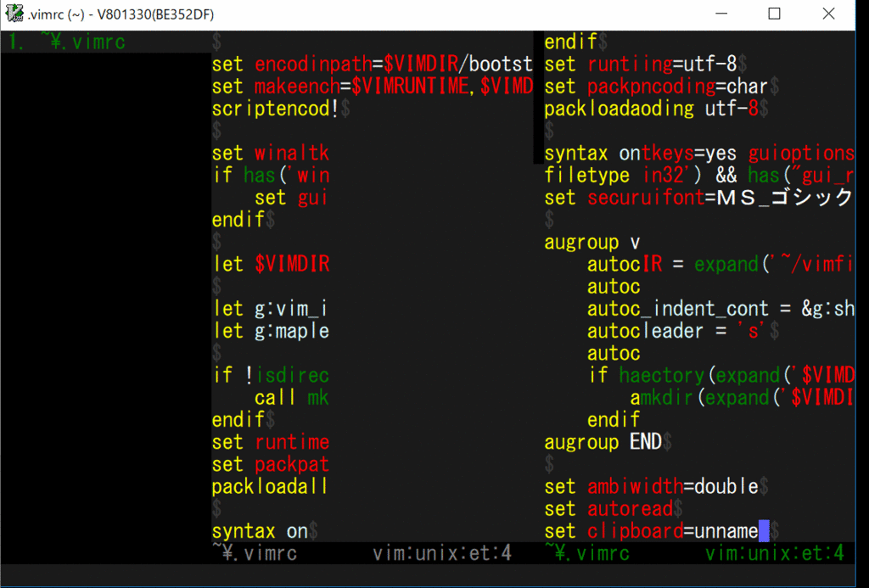869x588 pixels.
Task: Click the 'set runtiing=utf-8' line
Action: (x=641, y=64)
